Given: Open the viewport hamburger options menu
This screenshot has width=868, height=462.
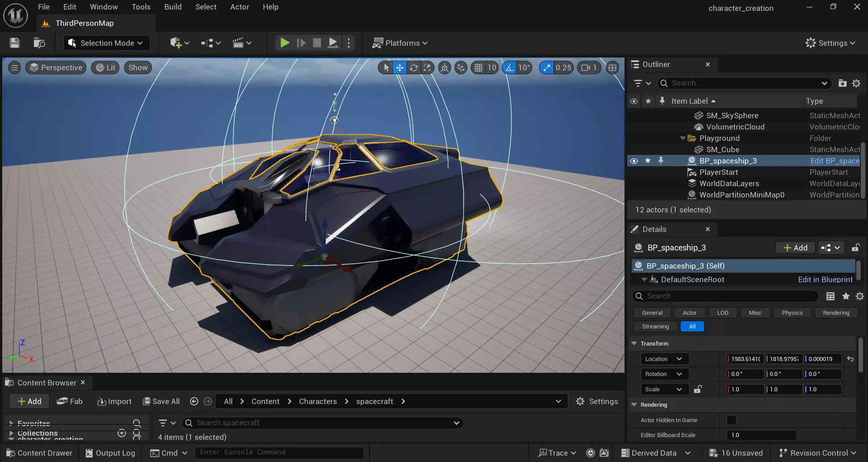Looking at the screenshot, I should coord(14,67).
